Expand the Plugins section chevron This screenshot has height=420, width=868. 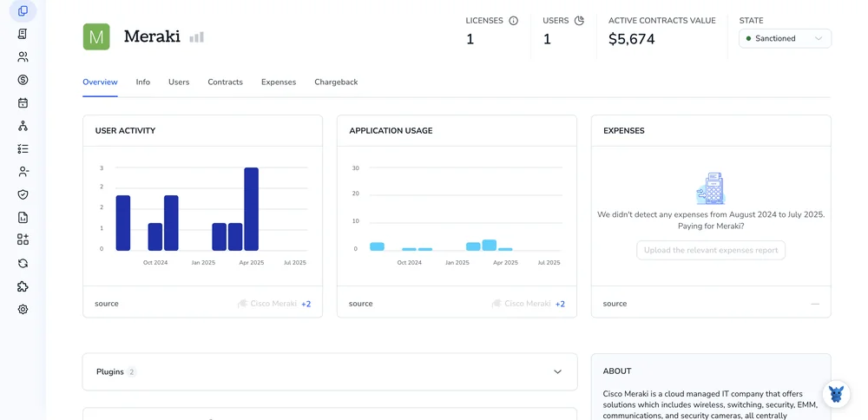[x=557, y=372]
